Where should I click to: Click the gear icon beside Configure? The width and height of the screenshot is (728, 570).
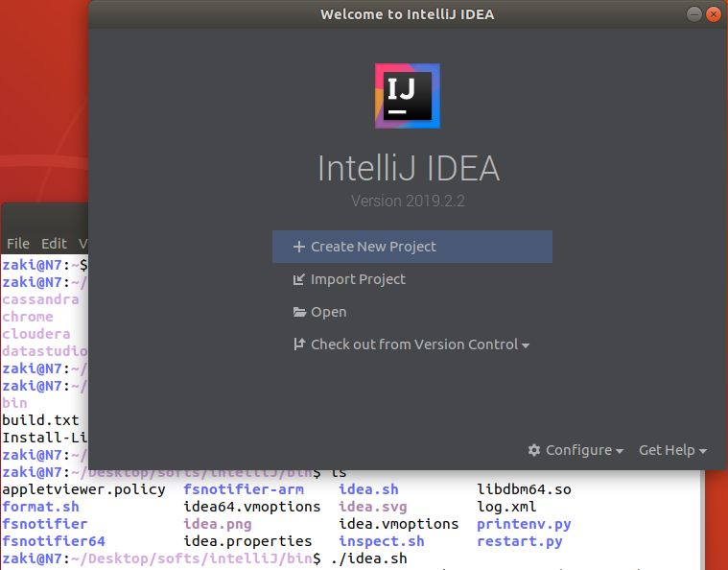tap(534, 450)
